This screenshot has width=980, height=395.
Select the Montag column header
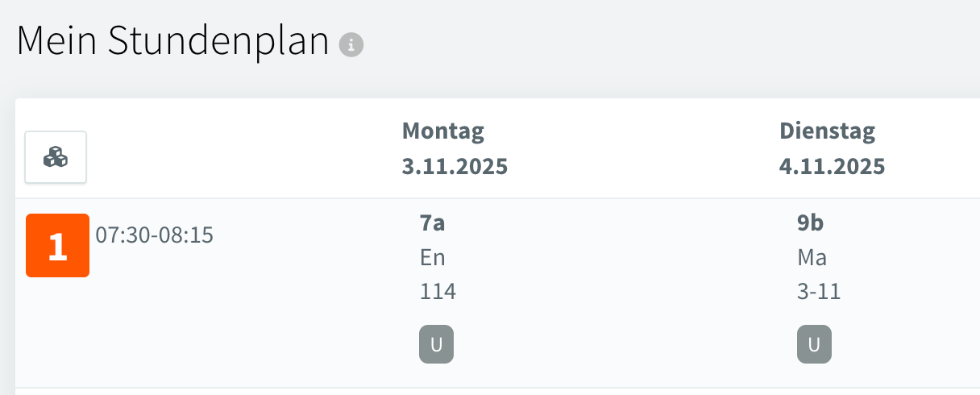pos(443,131)
